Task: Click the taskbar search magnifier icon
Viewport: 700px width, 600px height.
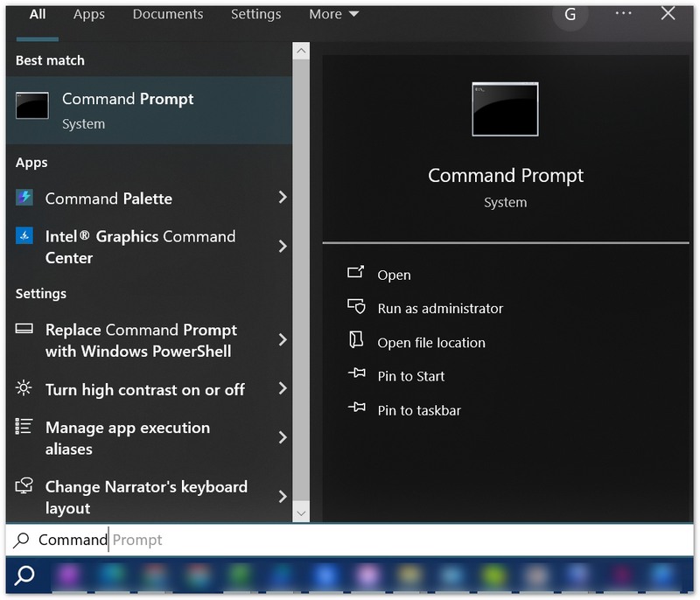Action: [x=24, y=575]
